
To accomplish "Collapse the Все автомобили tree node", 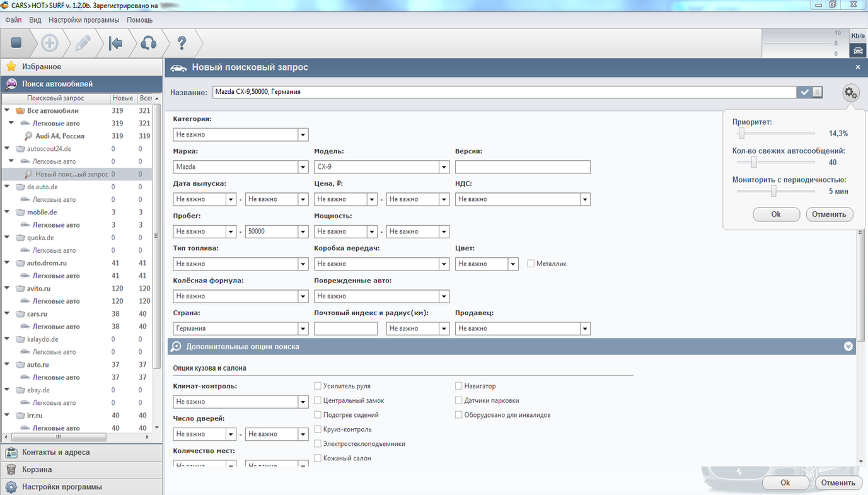I will 7,110.
